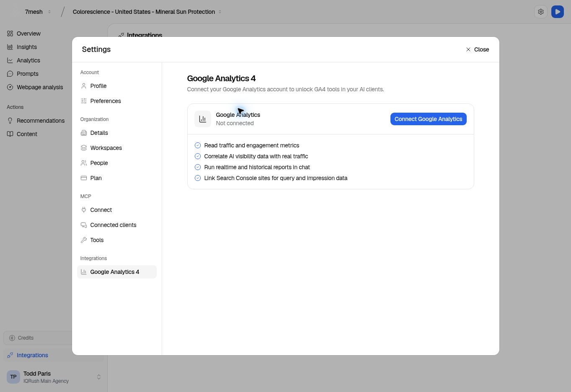Click the MCP Connect plug icon
Image resolution: width=571 pixels, height=392 pixels.
click(84, 210)
